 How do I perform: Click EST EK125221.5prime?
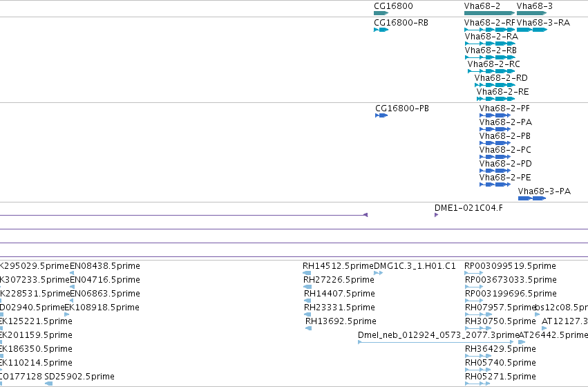pyautogui.click(x=36, y=322)
